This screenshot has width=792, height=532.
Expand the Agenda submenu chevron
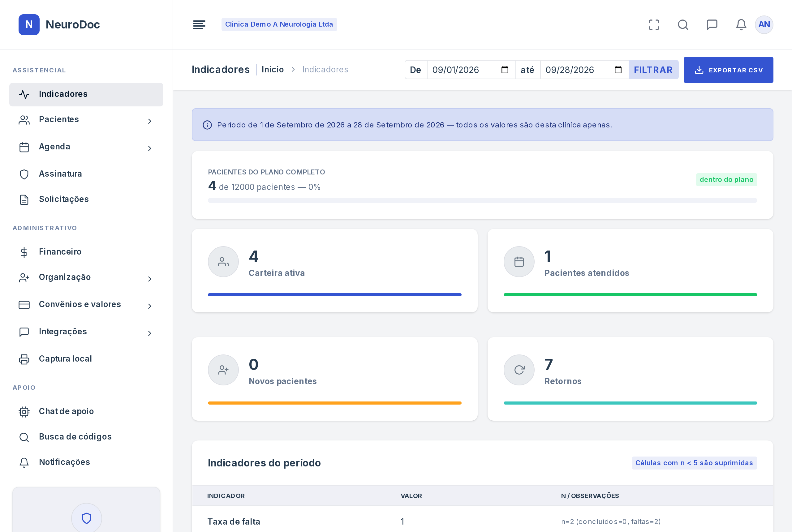[150, 148]
